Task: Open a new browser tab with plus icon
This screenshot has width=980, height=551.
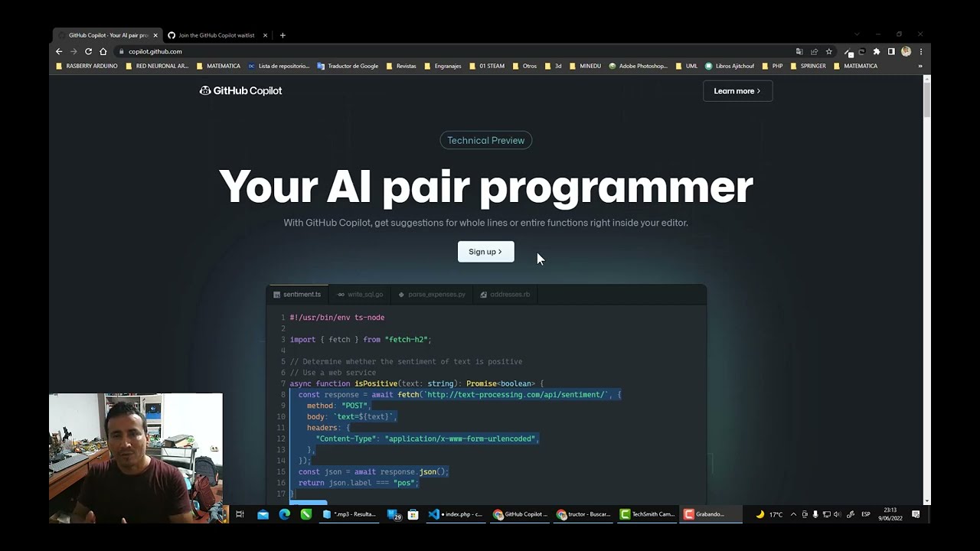Action: click(x=283, y=35)
